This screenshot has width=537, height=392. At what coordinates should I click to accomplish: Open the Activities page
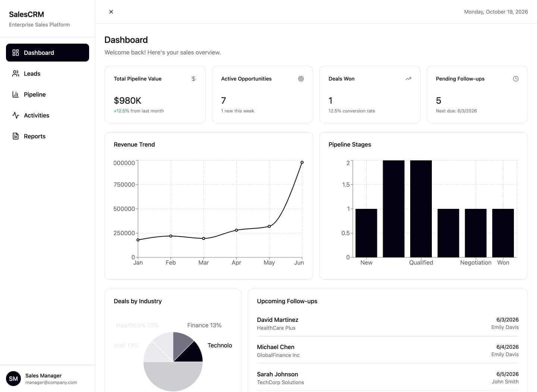[47, 115]
